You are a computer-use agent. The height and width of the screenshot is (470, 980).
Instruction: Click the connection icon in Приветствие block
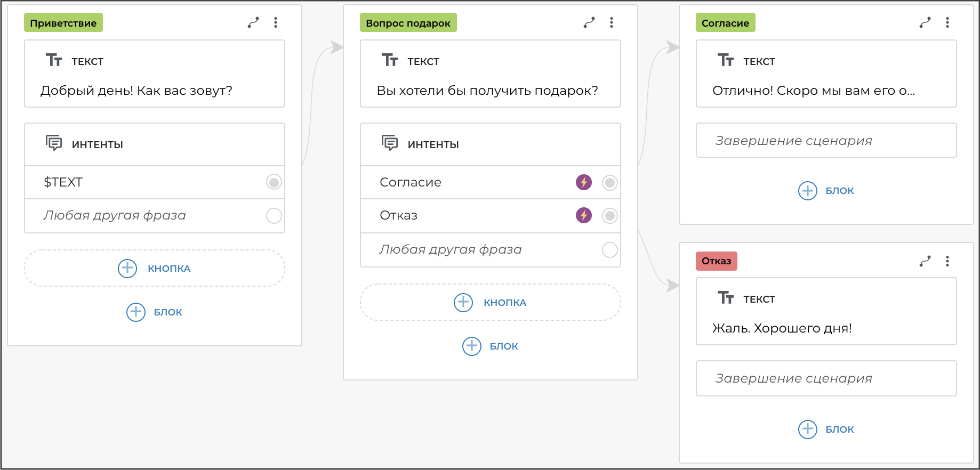click(253, 22)
